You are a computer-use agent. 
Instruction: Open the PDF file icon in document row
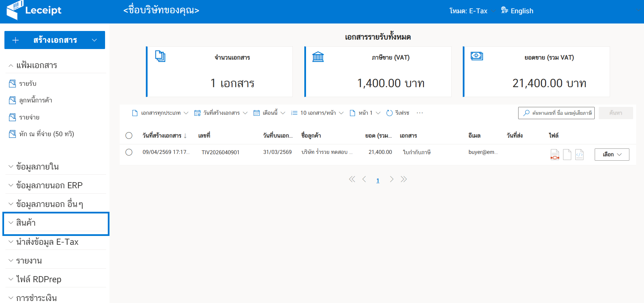555,155
